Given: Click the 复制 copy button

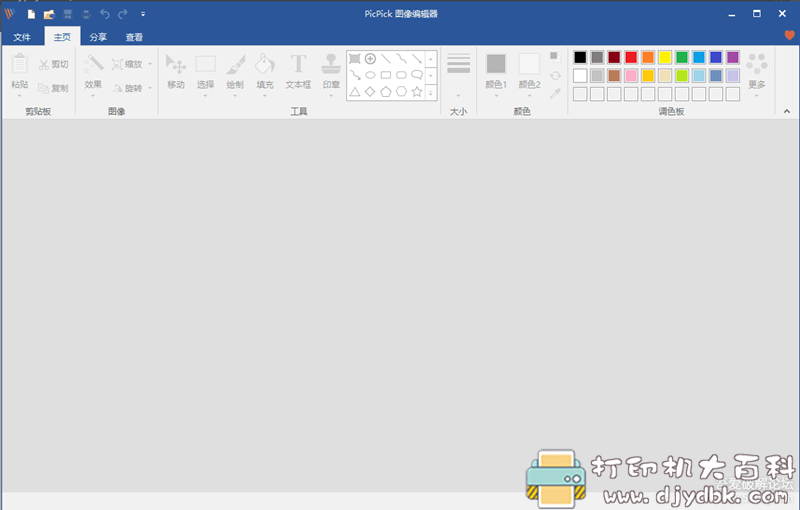Looking at the screenshot, I should pyautogui.click(x=53, y=88).
